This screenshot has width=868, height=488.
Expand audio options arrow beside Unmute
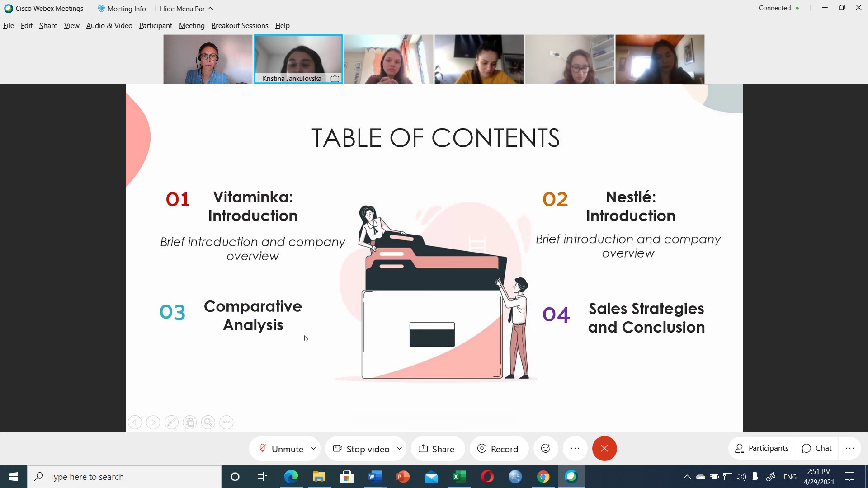click(313, 449)
